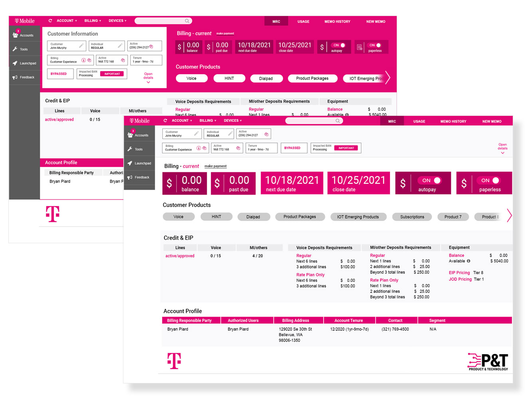
Task: Select IOT Emerging Products pill, front window
Action: [358, 216]
